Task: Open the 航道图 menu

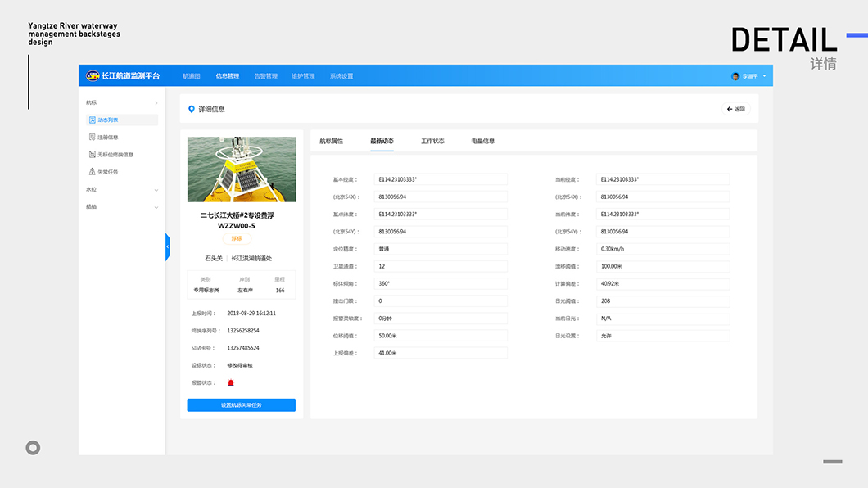Action: [191, 76]
